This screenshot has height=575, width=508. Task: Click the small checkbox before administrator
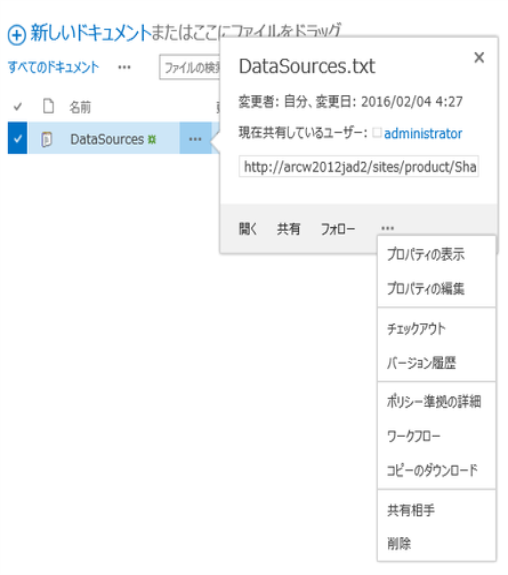click(x=377, y=132)
